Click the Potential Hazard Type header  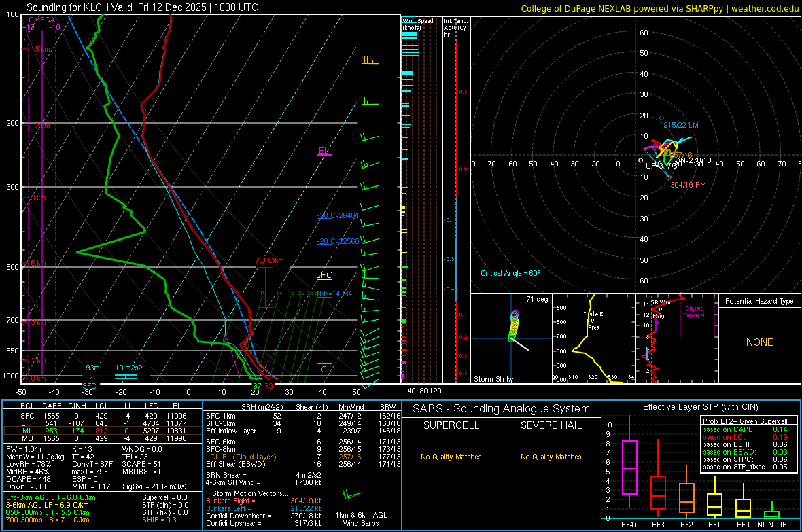(759, 301)
